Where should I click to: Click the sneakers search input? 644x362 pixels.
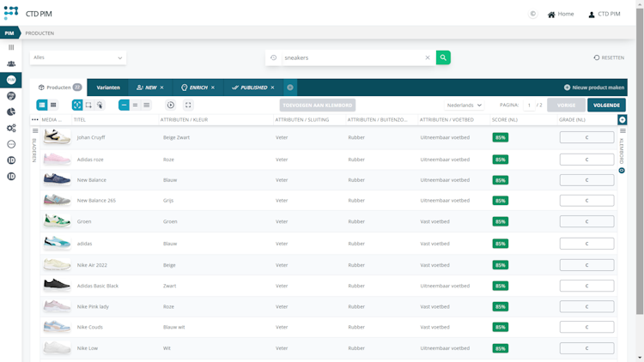353,57
